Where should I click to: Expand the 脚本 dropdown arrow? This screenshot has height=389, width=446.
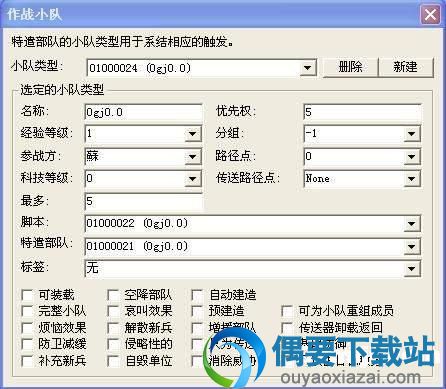(412, 224)
